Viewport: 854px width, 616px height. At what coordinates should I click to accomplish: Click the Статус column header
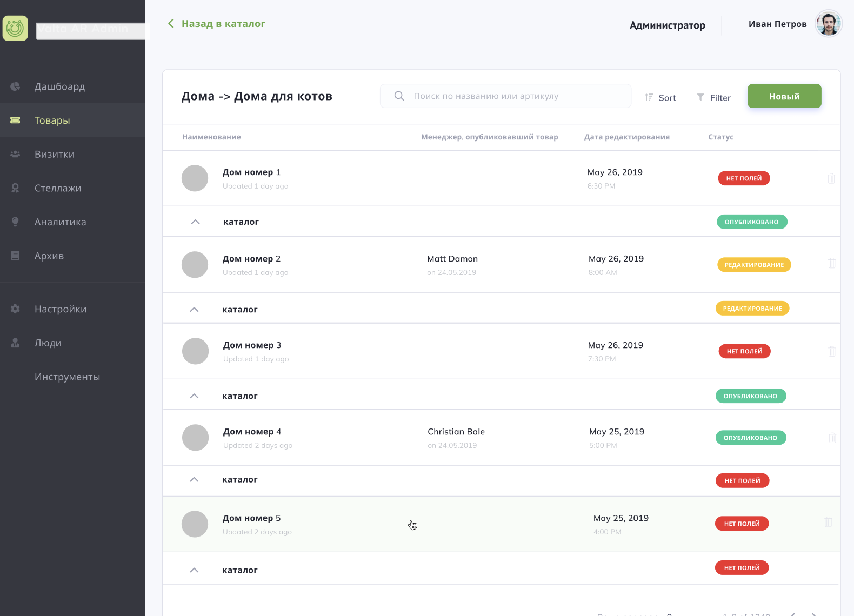pos(721,137)
